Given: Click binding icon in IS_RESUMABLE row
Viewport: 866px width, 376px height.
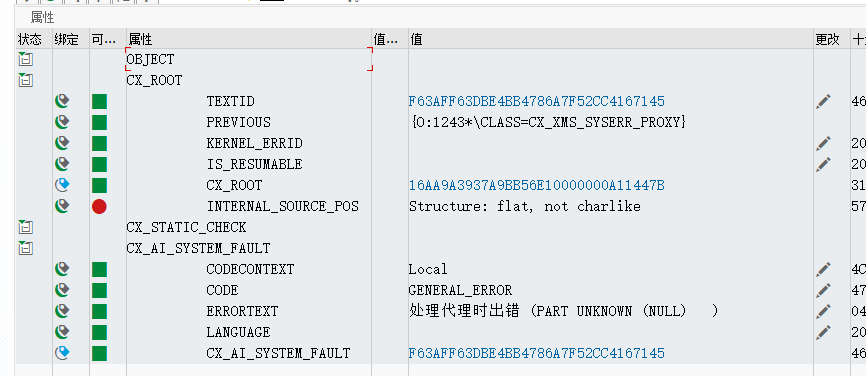Looking at the screenshot, I should pyautogui.click(x=62, y=164).
